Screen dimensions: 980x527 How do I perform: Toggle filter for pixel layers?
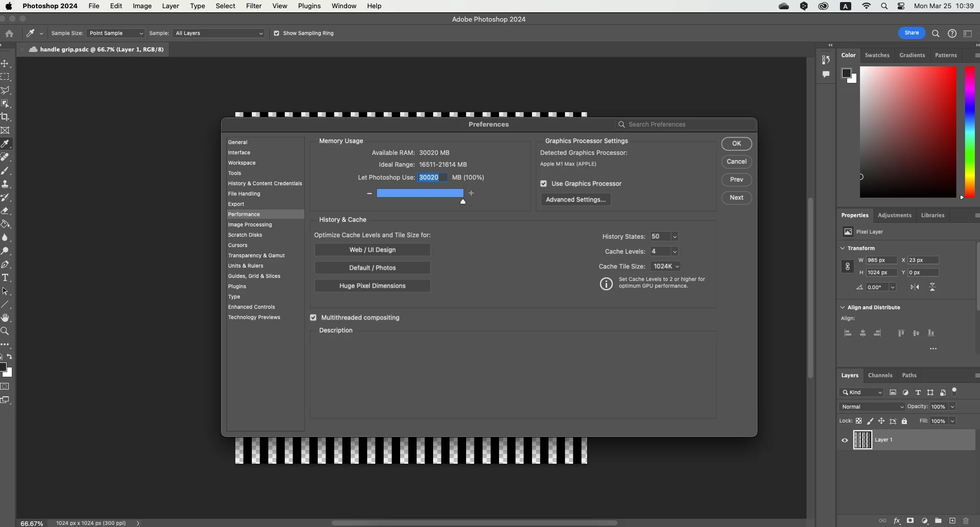tap(893, 392)
